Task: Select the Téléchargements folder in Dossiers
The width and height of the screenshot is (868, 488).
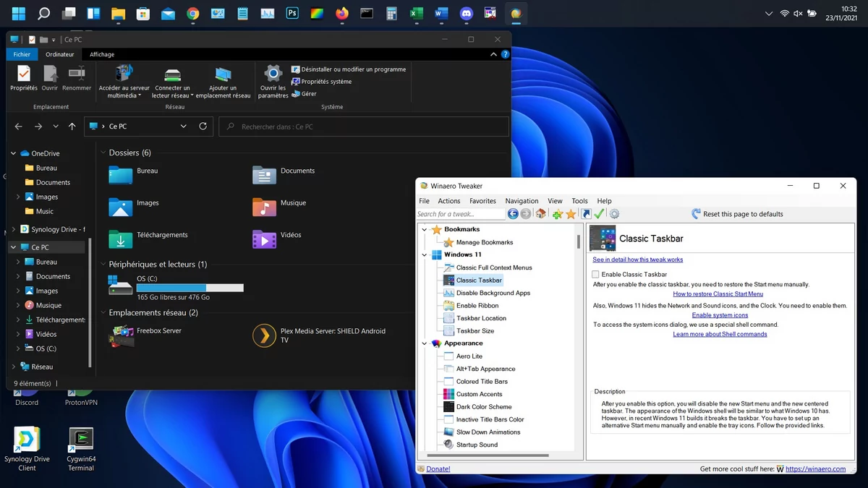Action: click(x=148, y=238)
